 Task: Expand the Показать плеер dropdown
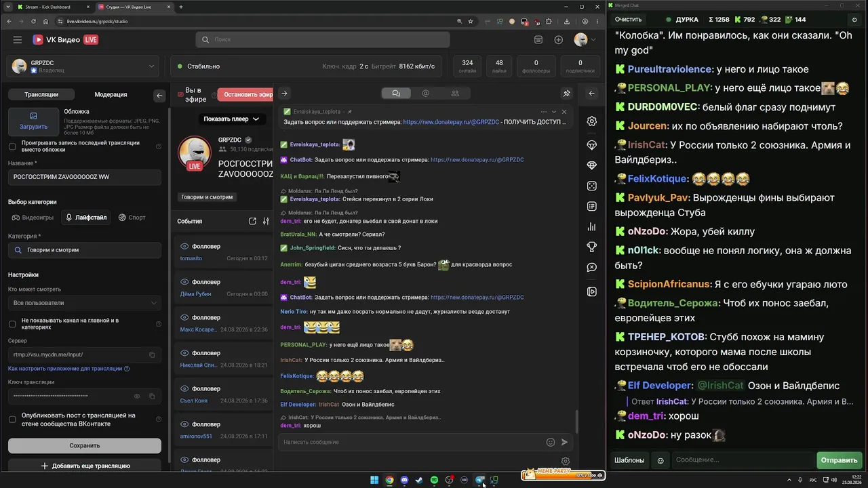(231, 119)
